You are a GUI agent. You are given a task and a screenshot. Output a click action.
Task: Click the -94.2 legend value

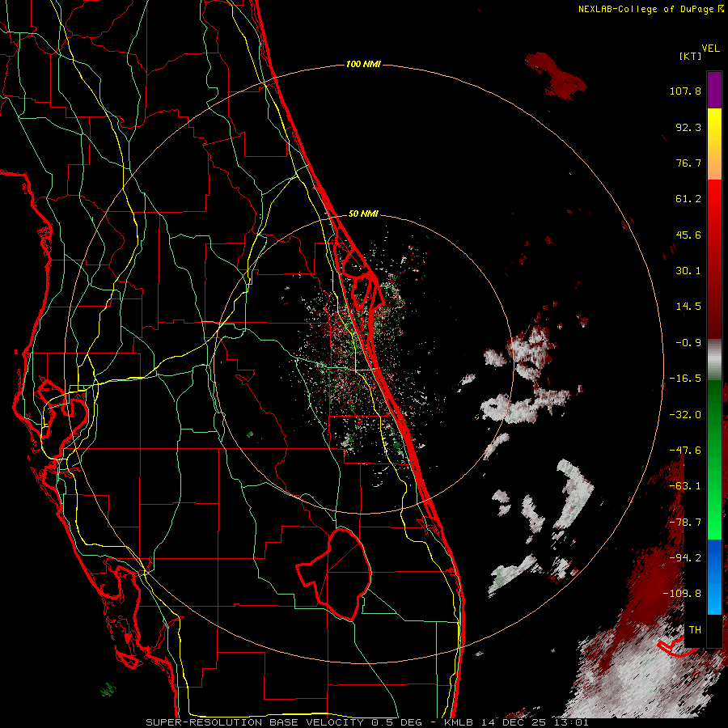(685, 558)
